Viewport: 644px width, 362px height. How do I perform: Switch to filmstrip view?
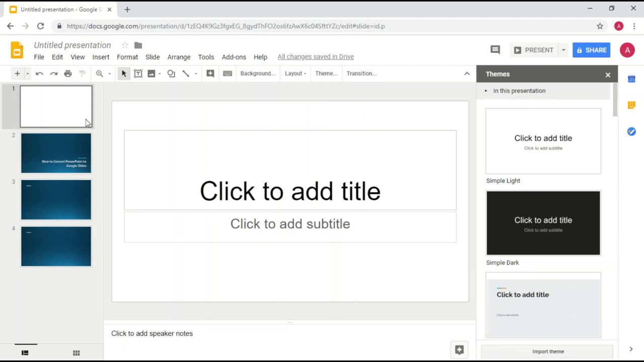25,353
